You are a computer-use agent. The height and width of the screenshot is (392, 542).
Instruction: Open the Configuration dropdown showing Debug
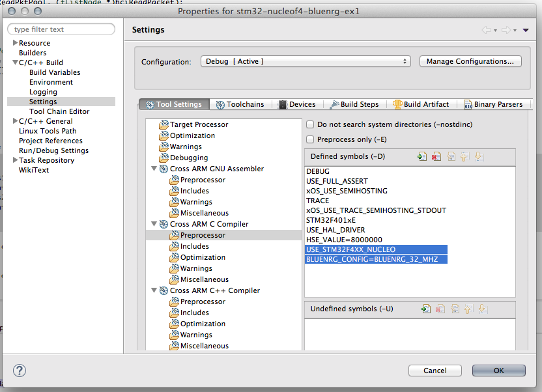(306, 61)
